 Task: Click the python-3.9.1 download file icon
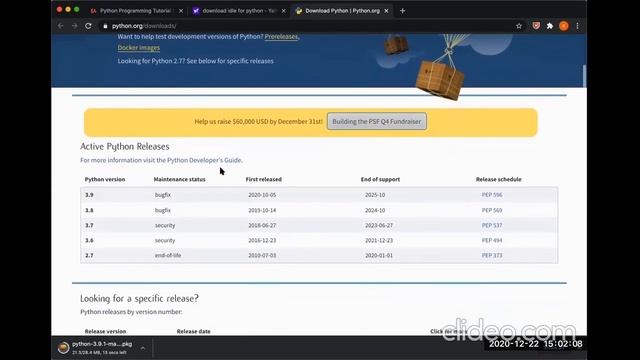63,348
